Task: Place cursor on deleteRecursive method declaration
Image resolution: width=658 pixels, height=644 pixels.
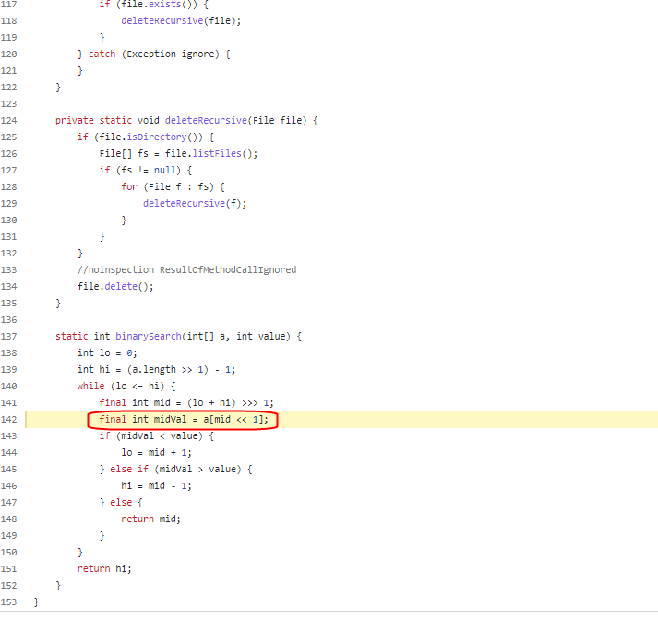Action: tap(206, 121)
